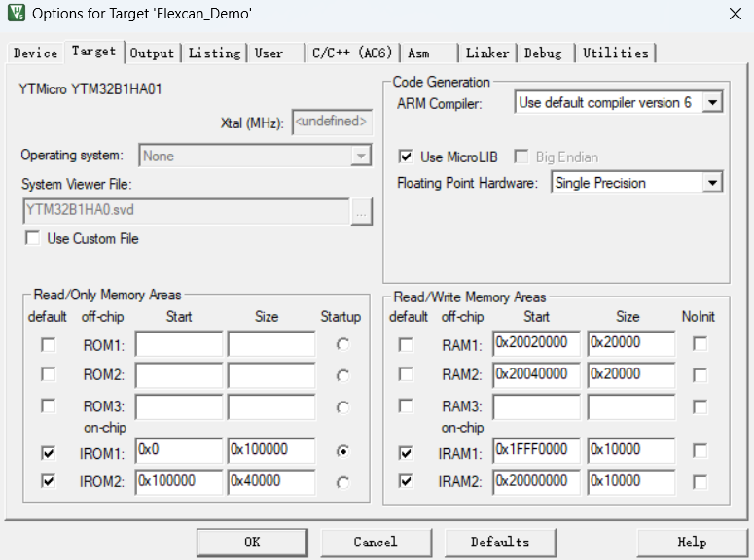Select the ROM2 Startup radio button
The height and width of the screenshot is (560, 754).
342,375
